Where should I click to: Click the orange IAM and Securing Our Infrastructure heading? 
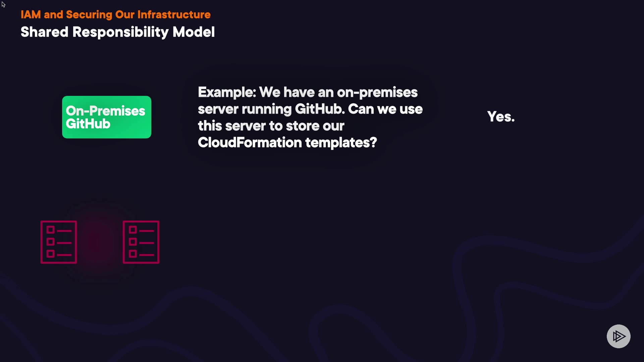pos(115,15)
